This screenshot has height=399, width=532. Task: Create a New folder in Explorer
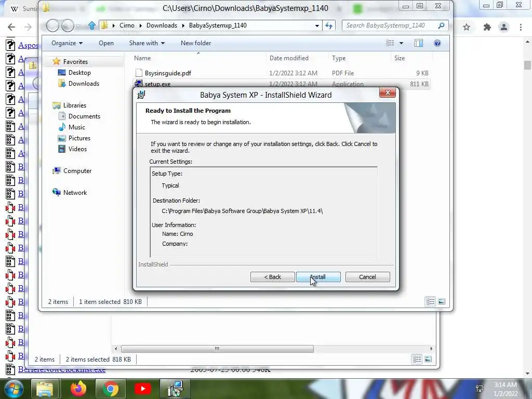point(196,43)
